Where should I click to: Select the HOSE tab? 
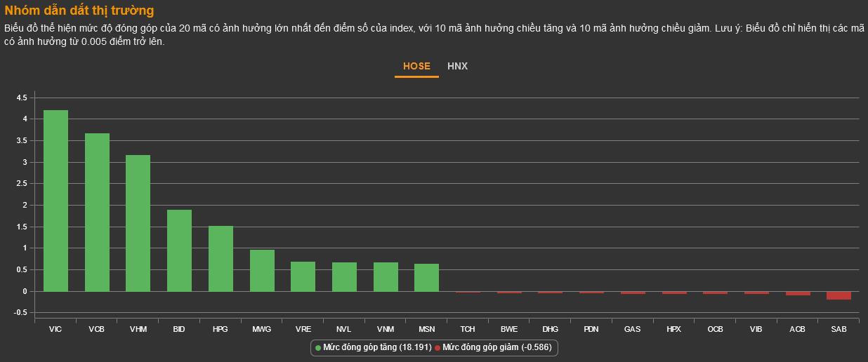pyautogui.click(x=416, y=66)
